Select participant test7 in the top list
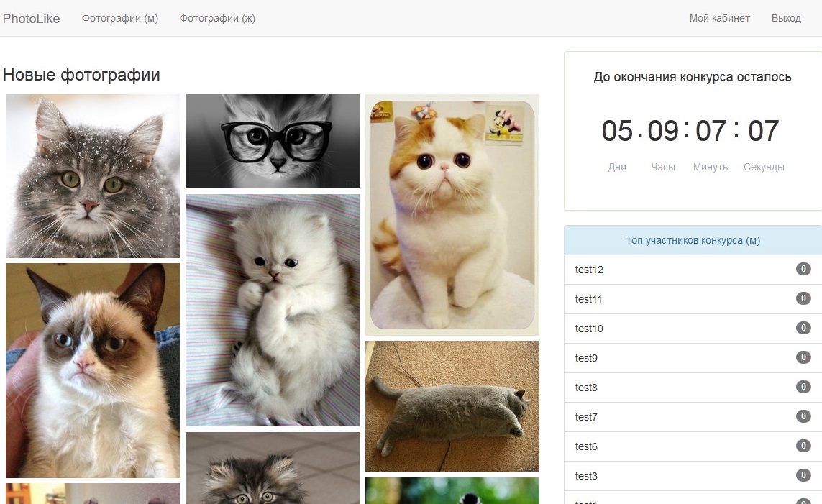Image resolution: width=822 pixels, height=504 pixels. [693, 417]
